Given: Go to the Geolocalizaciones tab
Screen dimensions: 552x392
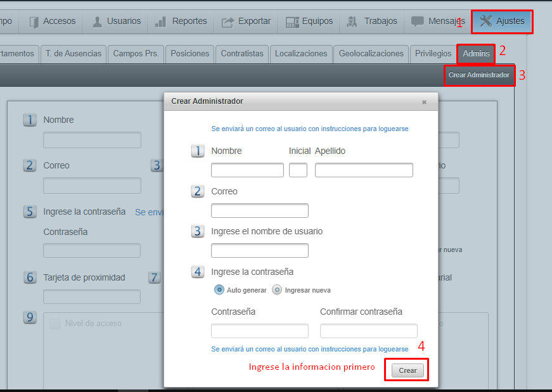Looking at the screenshot, I should pos(371,54).
